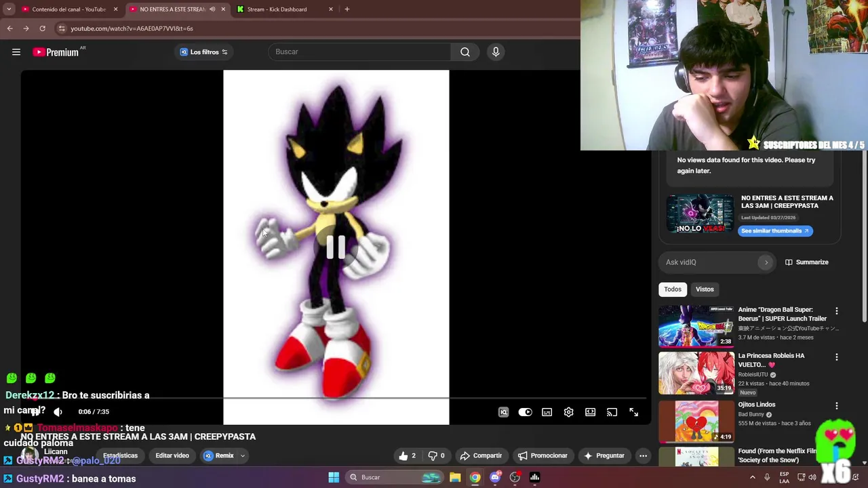Screen dimensions: 868x488
Task: Click the Promocionar button
Action: pyautogui.click(x=542, y=455)
